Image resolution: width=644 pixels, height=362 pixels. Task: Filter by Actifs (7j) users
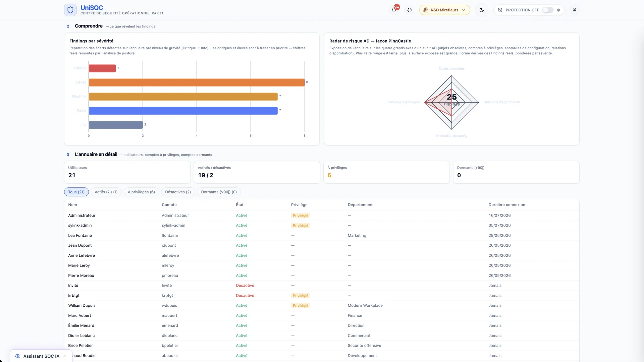pyautogui.click(x=106, y=192)
